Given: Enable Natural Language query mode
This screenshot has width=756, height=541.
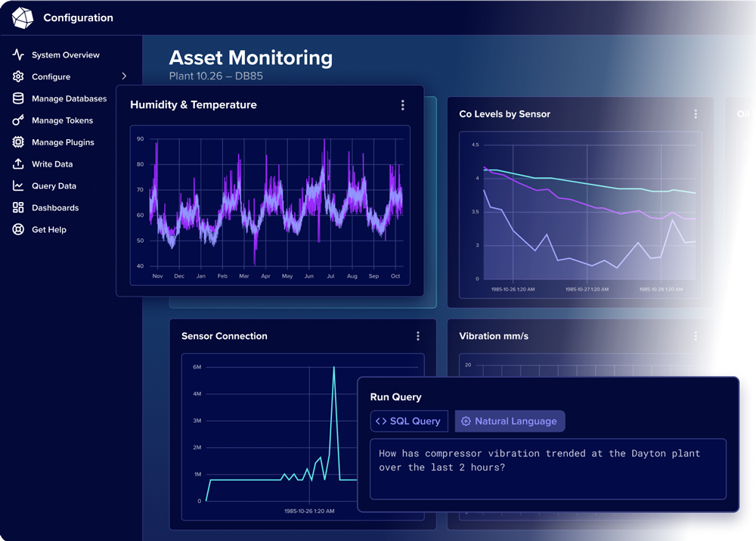Looking at the screenshot, I should pos(510,421).
